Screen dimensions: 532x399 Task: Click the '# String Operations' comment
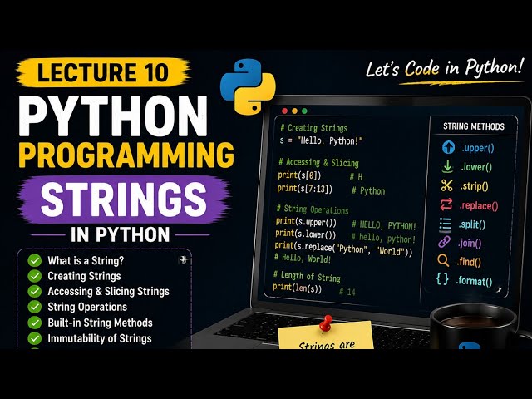coord(313,209)
